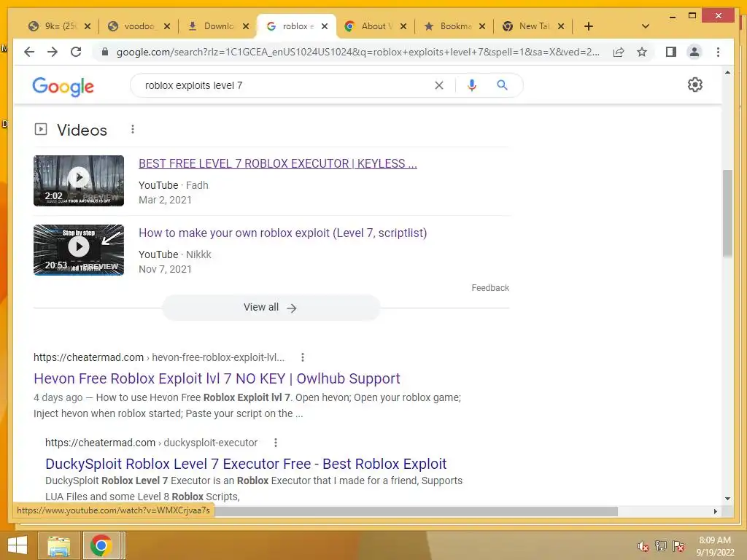Open 'DuckySploit Roblox Level 7 Executor' result
This screenshot has width=747, height=560.
point(246,464)
